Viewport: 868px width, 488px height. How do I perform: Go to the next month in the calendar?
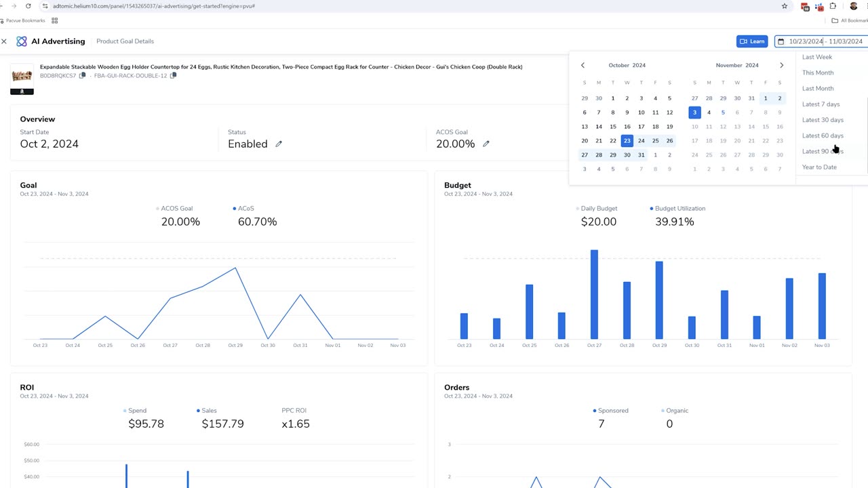(x=781, y=65)
